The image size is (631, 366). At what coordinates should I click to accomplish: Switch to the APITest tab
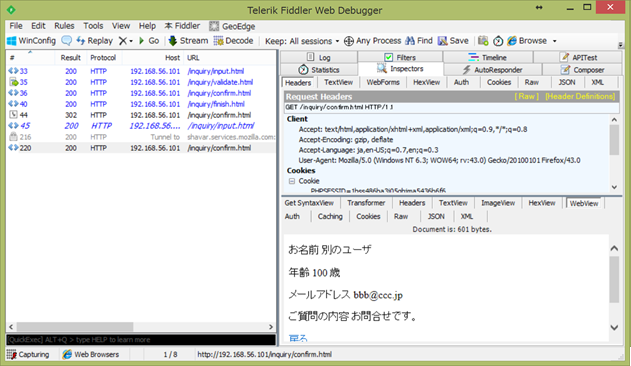[x=578, y=57]
